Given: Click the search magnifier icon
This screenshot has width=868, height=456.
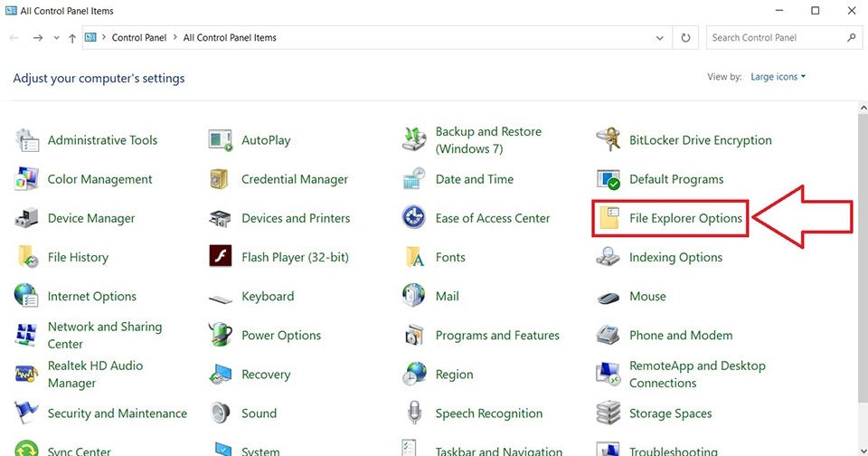Looking at the screenshot, I should [851, 38].
